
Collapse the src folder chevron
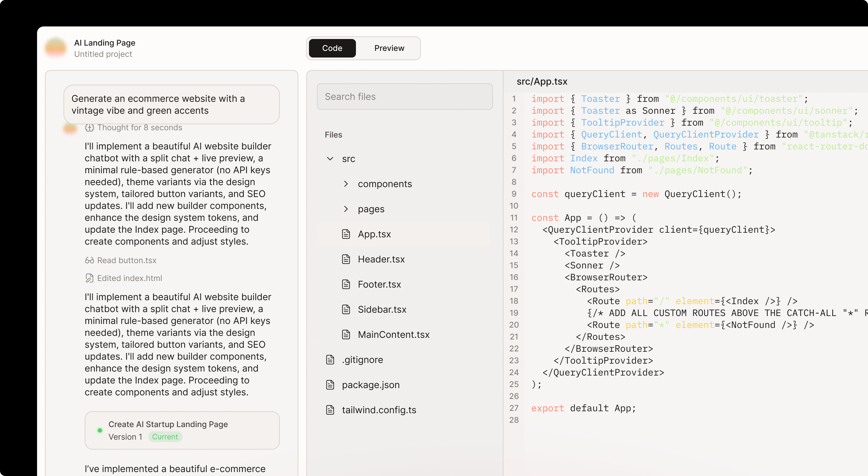(x=330, y=159)
